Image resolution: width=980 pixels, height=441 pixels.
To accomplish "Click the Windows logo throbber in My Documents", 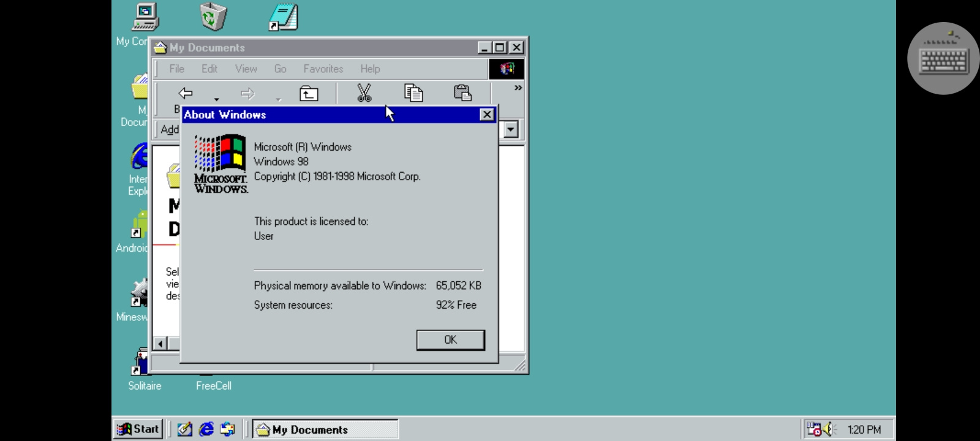I will pyautogui.click(x=507, y=69).
